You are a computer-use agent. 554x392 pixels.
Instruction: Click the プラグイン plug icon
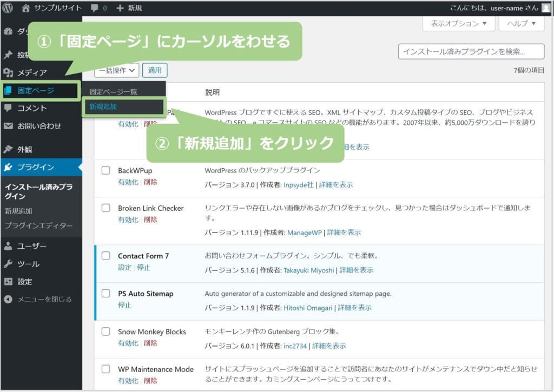click(8, 167)
